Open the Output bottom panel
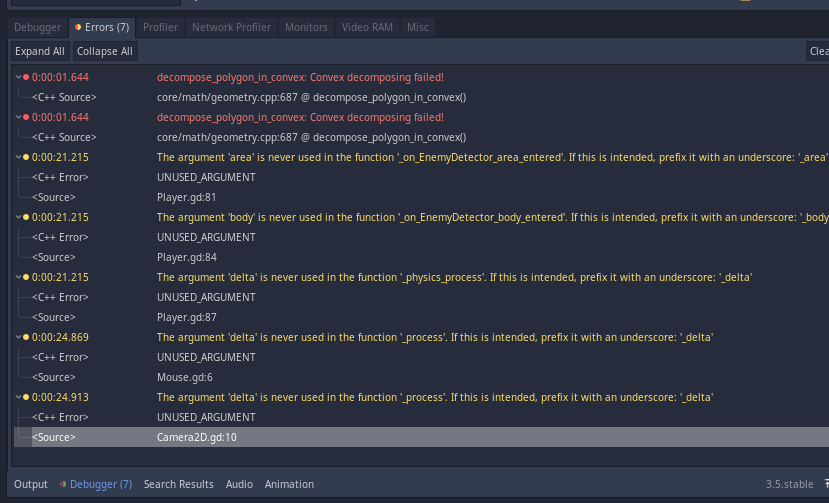This screenshot has width=829, height=503. tap(31, 484)
